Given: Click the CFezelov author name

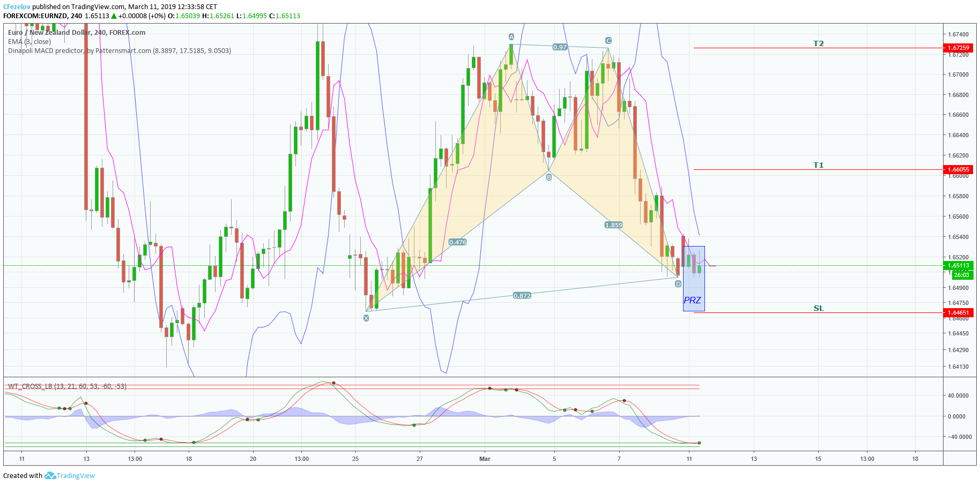Looking at the screenshot, I should (x=17, y=7).
